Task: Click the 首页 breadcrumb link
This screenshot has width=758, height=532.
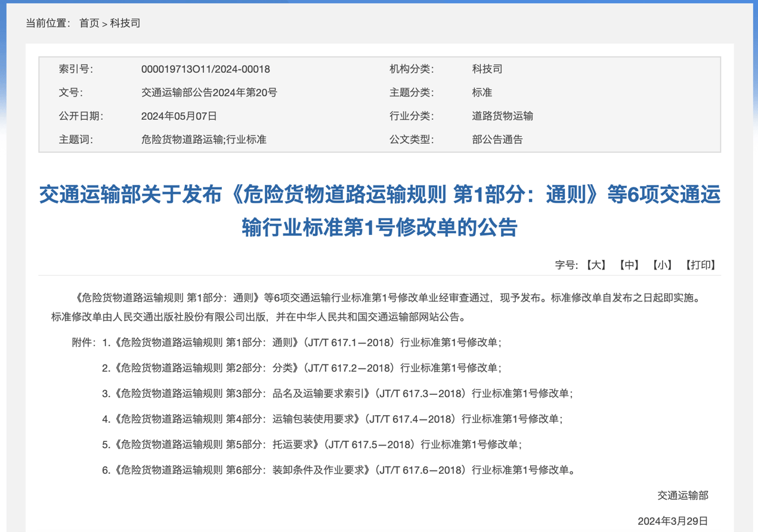Action: [x=89, y=23]
